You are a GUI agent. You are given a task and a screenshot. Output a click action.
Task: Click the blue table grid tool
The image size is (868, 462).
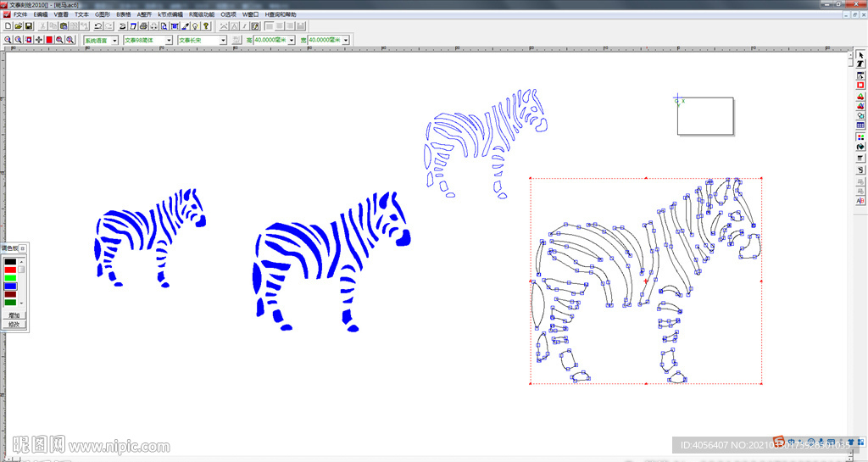click(860, 125)
